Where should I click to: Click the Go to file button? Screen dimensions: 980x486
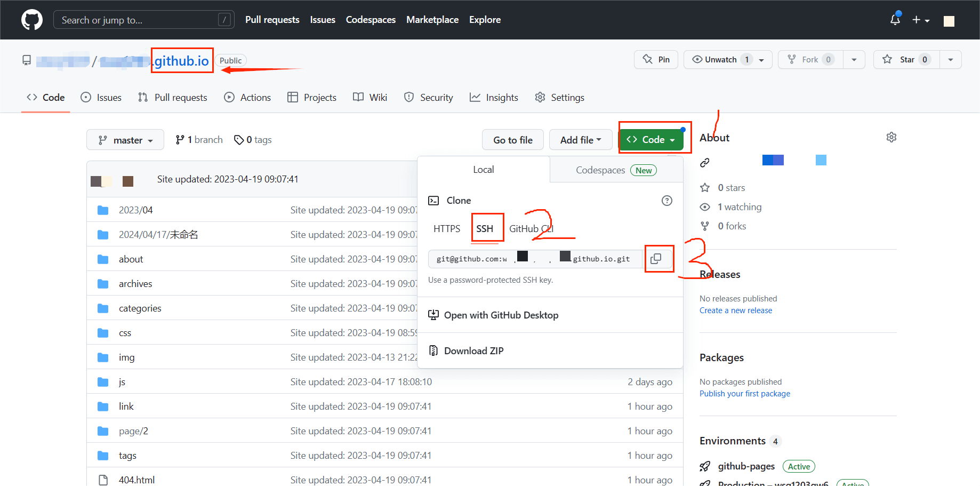click(x=513, y=140)
